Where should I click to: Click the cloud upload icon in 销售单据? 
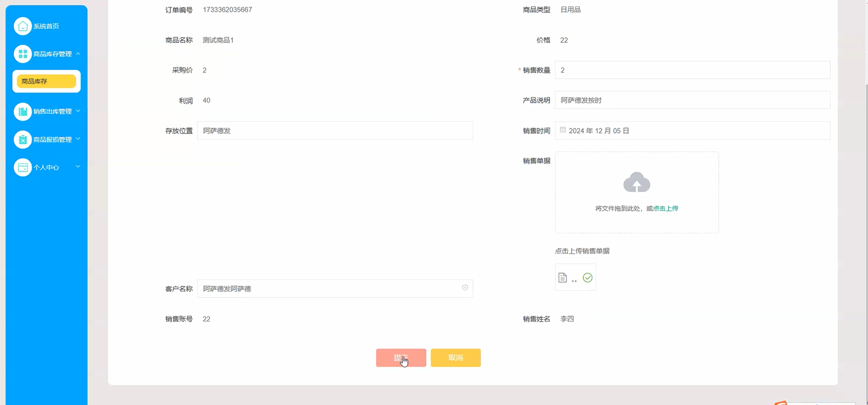(636, 183)
